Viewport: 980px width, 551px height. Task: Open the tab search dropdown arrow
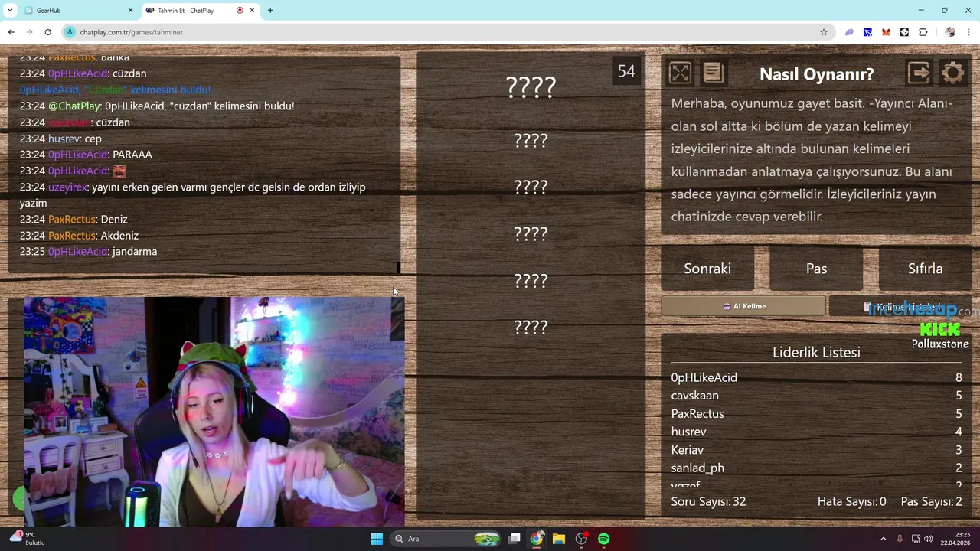(10, 10)
